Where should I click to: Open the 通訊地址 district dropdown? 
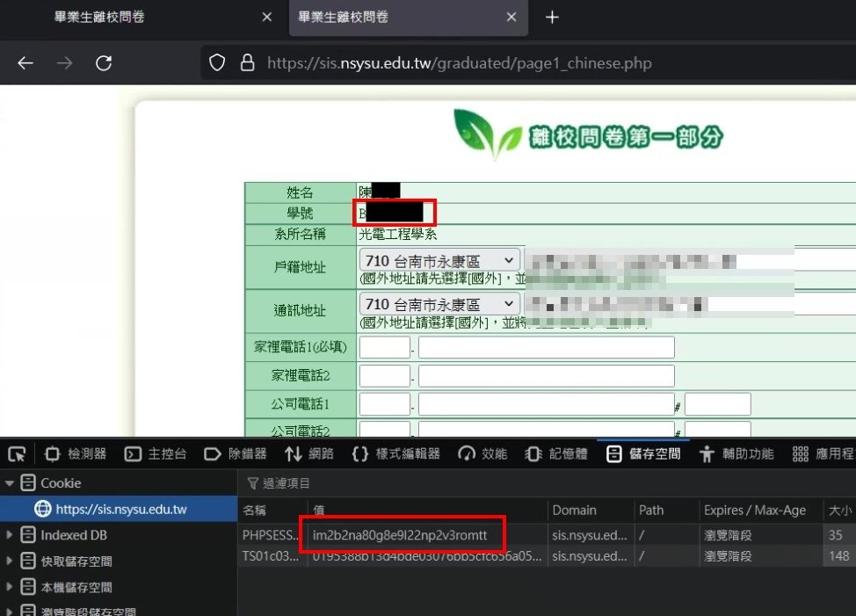pos(439,304)
